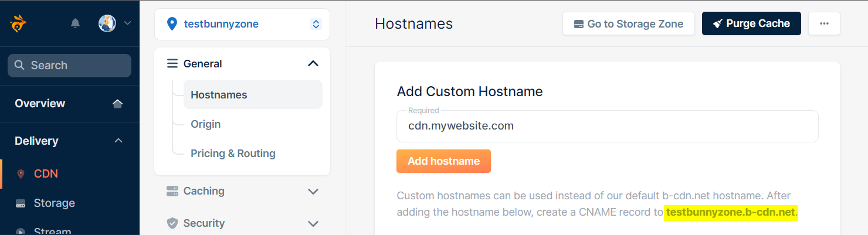
Task: Click the zone location pin icon
Action: 172,24
